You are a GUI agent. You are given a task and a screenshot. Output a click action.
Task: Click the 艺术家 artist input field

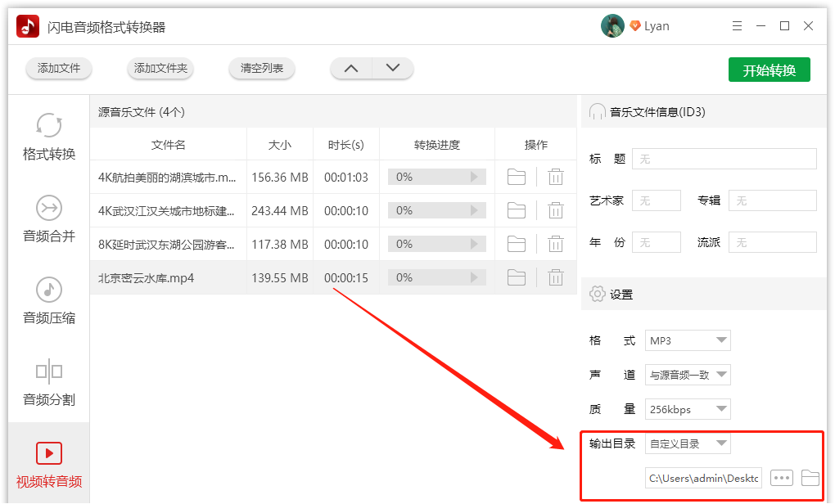click(656, 200)
